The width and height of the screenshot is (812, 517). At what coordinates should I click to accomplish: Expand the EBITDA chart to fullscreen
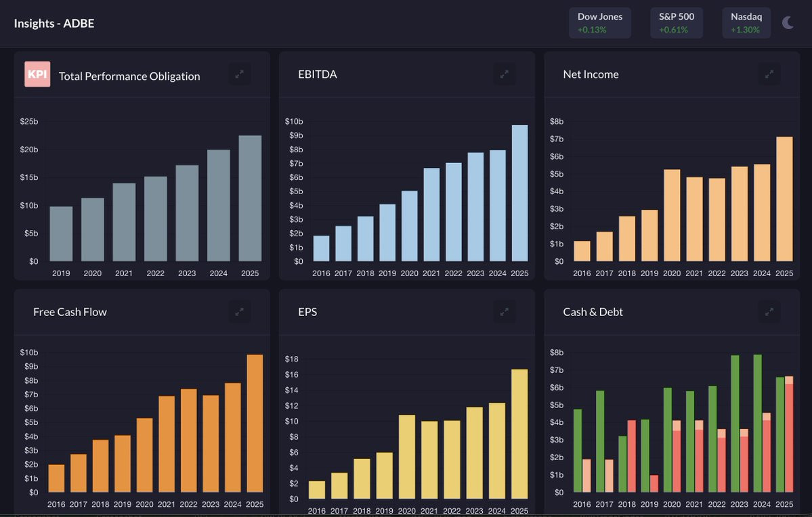tap(505, 74)
